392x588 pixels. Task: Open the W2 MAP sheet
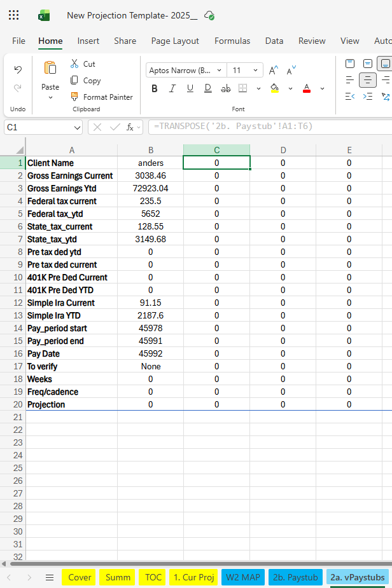click(x=243, y=577)
